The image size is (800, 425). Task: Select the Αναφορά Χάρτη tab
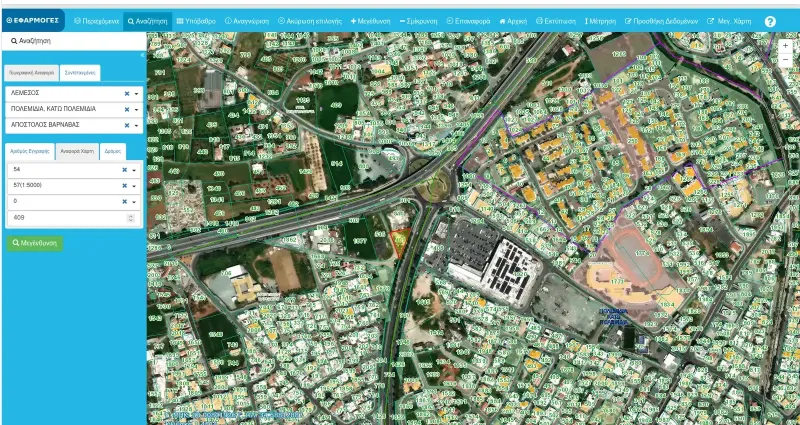[77, 152]
